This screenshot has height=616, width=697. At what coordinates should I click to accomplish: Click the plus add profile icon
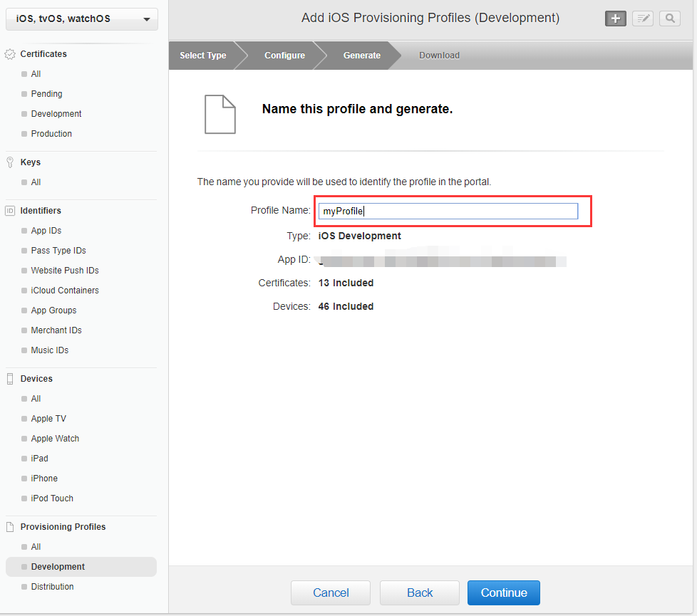click(x=616, y=19)
